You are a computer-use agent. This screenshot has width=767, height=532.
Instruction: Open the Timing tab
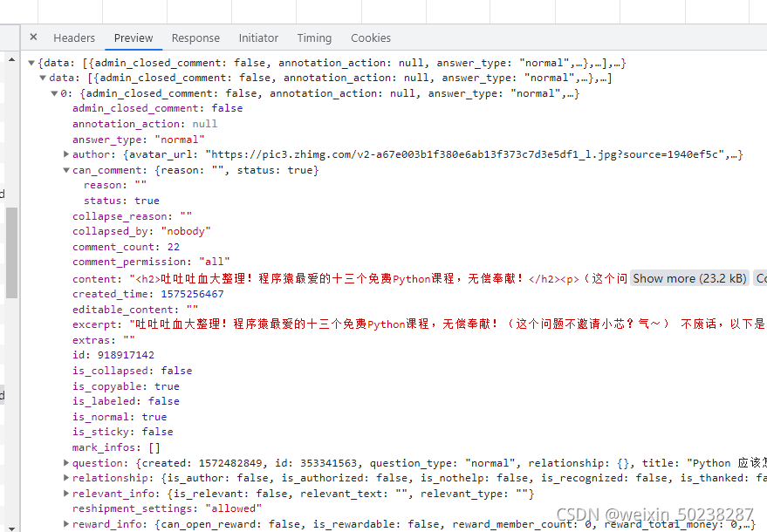(314, 38)
